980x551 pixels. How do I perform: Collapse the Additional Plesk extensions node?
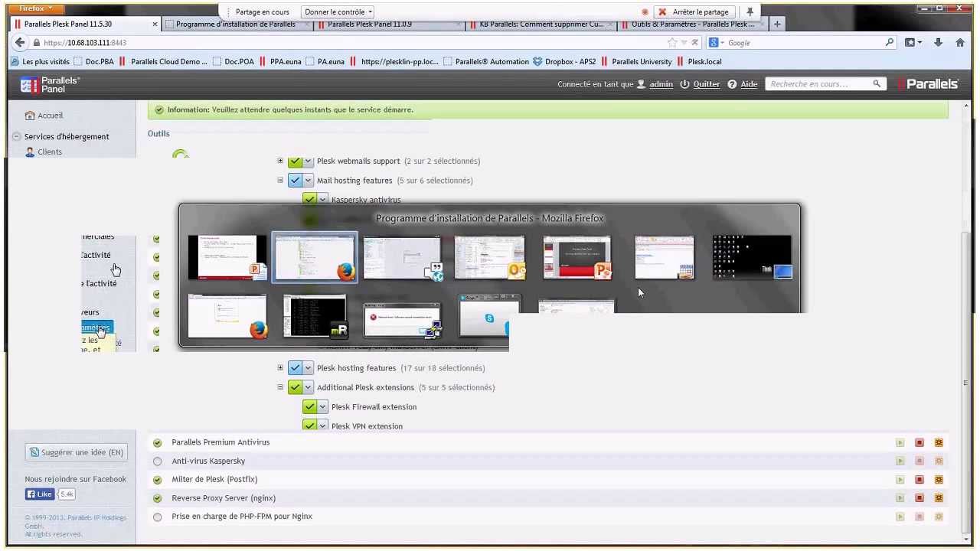coord(280,387)
